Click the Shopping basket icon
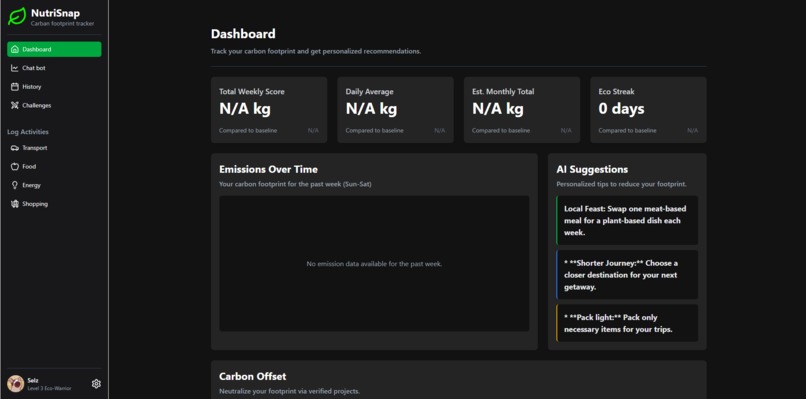This screenshot has width=806, height=399. [x=14, y=204]
